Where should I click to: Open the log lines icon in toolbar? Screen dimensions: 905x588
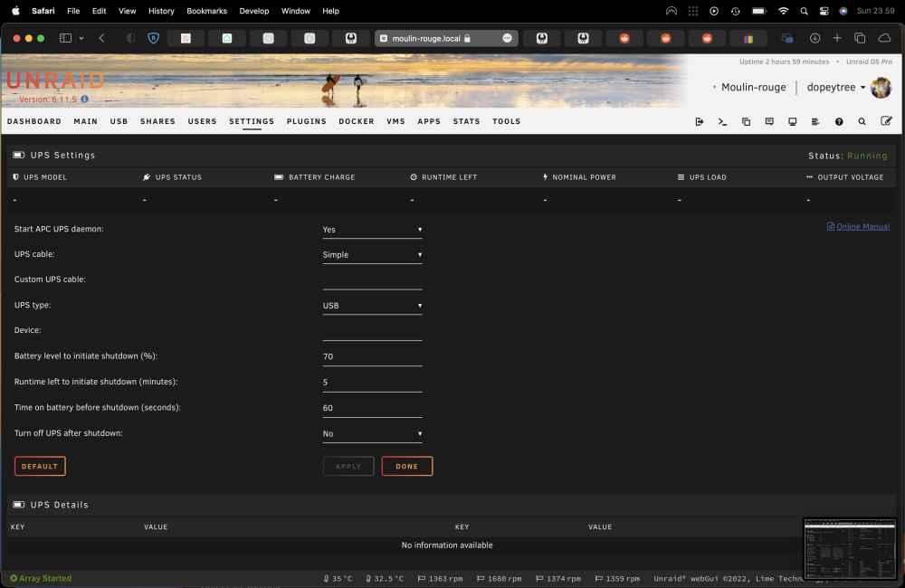tap(815, 121)
